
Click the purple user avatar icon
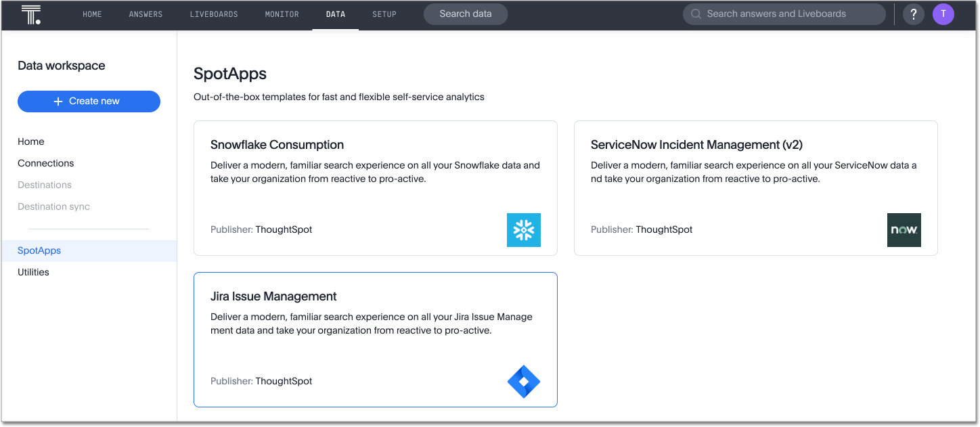coord(943,14)
